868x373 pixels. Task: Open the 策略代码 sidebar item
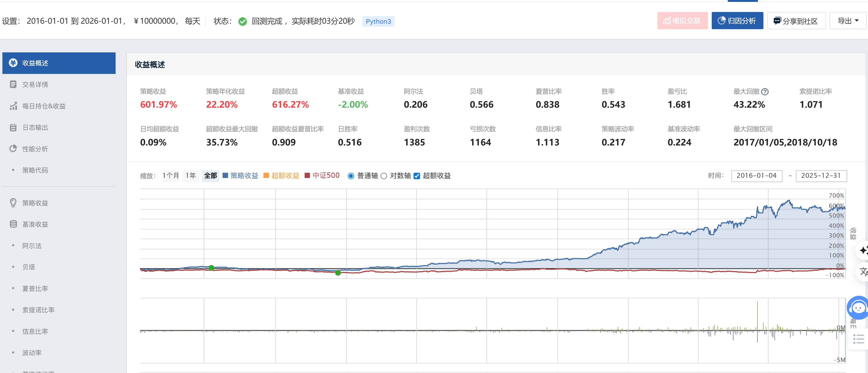point(35,170)
